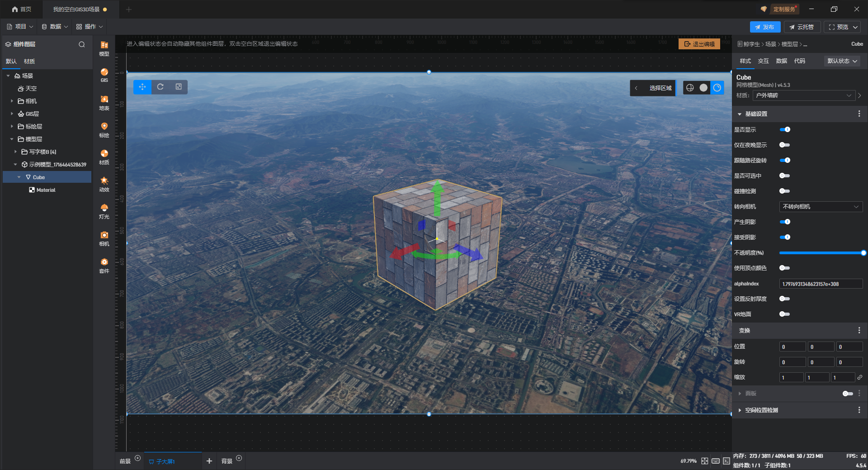Toggle the 是否可选中 switch
The height and width of the screenshot is (470, 868).
click(x=785, y=176)
